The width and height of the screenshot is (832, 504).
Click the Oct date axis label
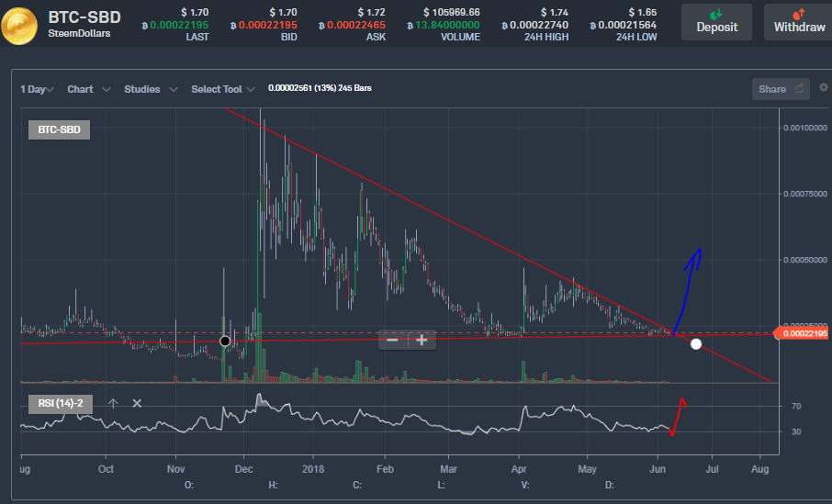[106, 469]
